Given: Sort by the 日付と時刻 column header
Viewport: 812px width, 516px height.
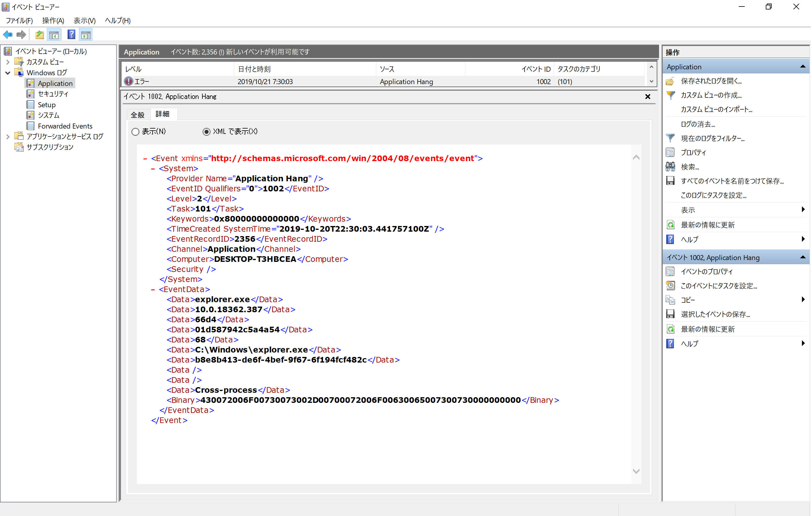Looking at the screenshot, I should click(305, 69).
